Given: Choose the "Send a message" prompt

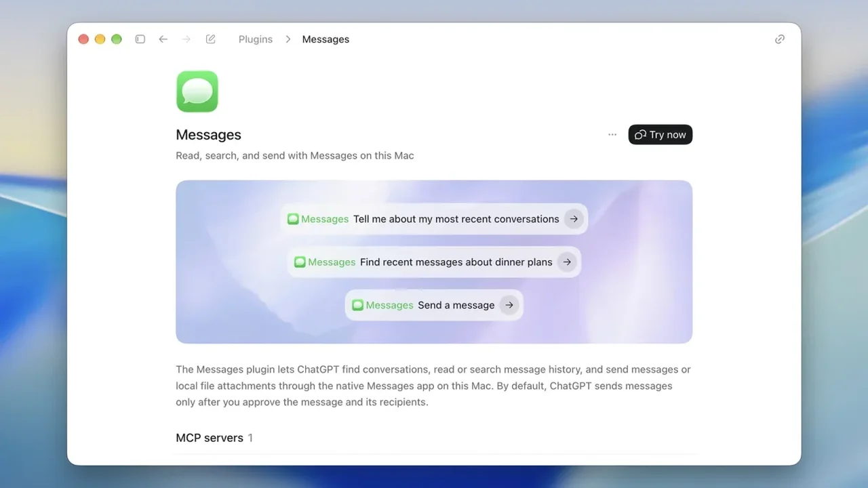Looking at the screenshot, I should pyautogui.click(x=434, y=305).
